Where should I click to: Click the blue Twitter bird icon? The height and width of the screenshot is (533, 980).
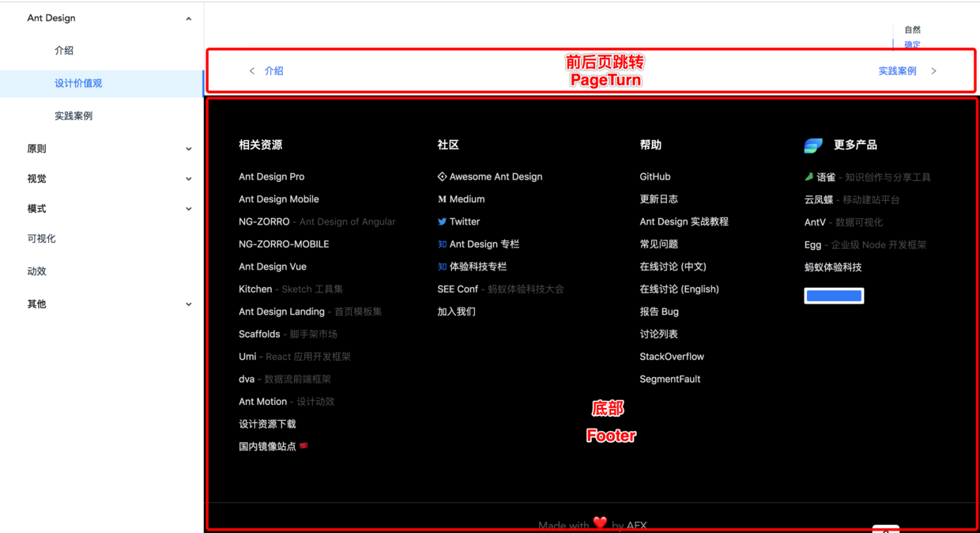pyautogui.click(x=442, y=221)
